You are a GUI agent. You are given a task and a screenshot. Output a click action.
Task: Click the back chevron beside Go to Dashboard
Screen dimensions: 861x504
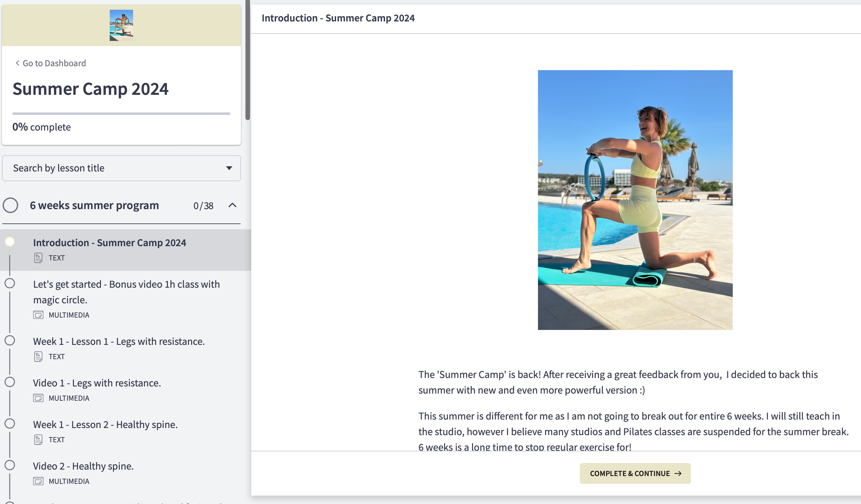(17, 63)
